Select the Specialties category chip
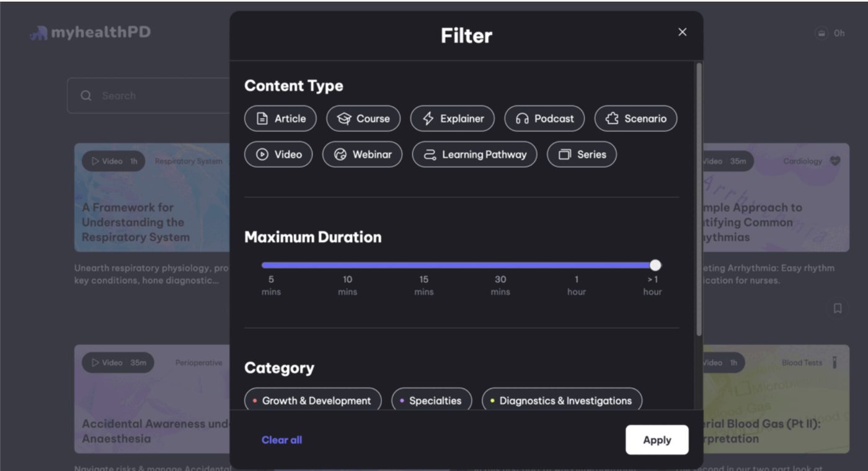The width and height of the screenshot is (868, 471). point(432,400)
